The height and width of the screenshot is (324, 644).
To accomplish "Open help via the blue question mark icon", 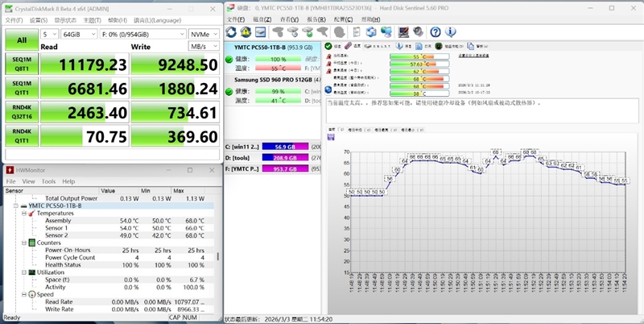I will click(436, 31).
